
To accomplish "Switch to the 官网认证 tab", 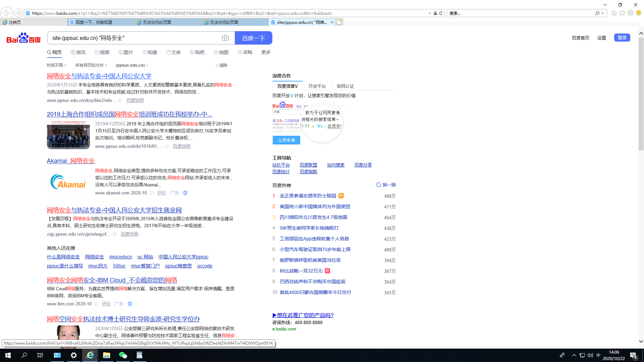I will pos(345,86).
